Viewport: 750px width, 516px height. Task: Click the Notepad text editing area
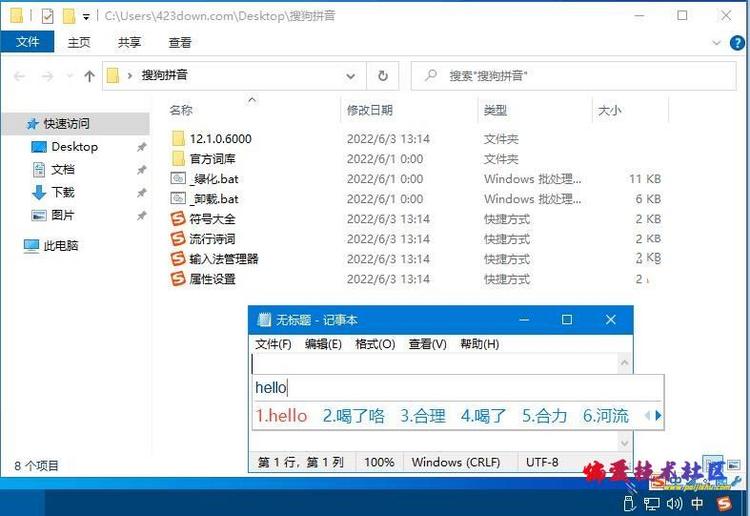point(434,363)
